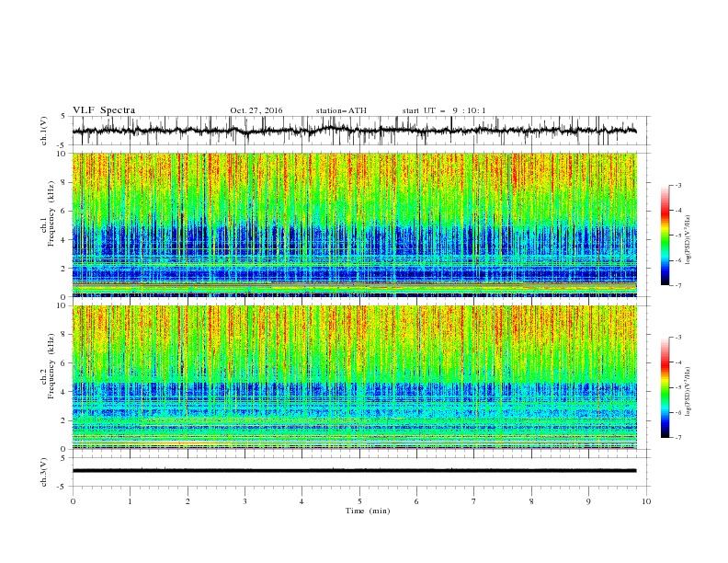Click the "start UT = 9 :10: 1" text
This screenshot has height=563, width=728.
(x=444, y=110)
